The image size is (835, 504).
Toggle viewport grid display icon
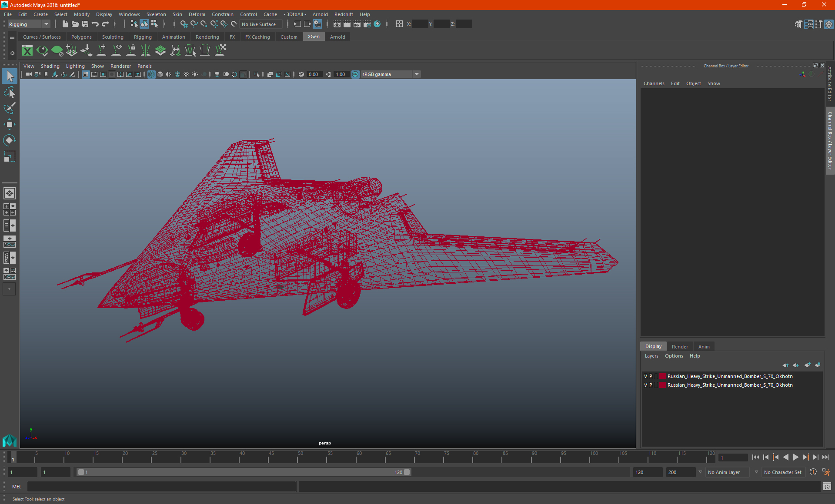coord(86,74)
